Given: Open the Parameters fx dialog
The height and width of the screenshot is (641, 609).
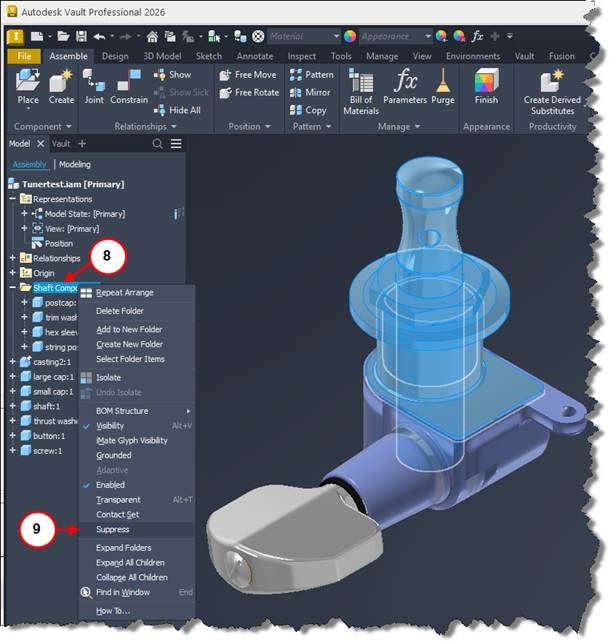Looking at the screenshot, I should pos(405,86).
